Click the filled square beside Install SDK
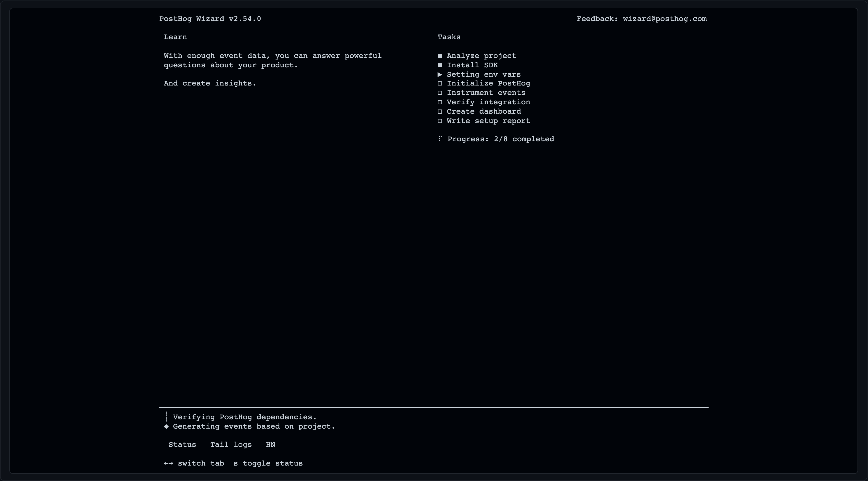 pyautogui.click(x=440, y=65)
